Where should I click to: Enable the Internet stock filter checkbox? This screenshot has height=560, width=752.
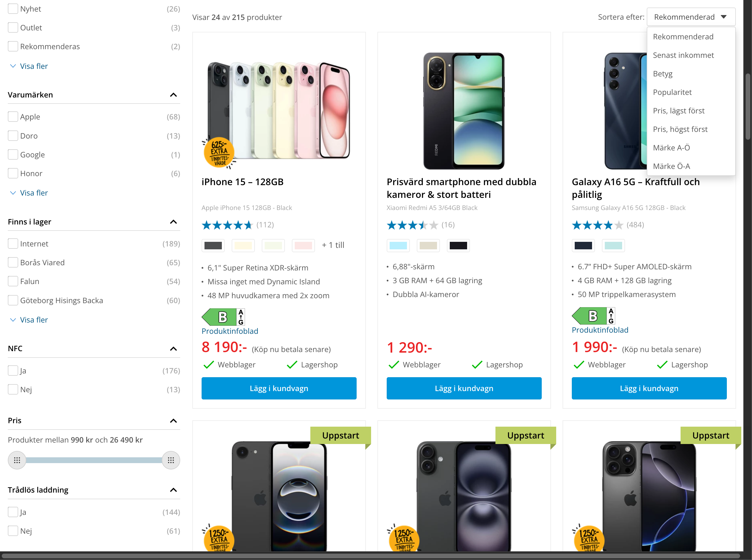pos(13,244)
